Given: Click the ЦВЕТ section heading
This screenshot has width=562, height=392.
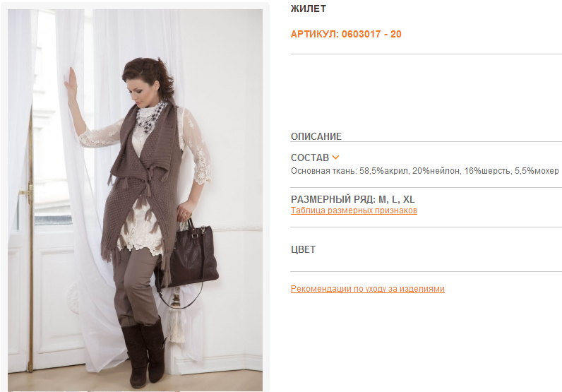Looking at the screenshot, I should click(303, 249).
